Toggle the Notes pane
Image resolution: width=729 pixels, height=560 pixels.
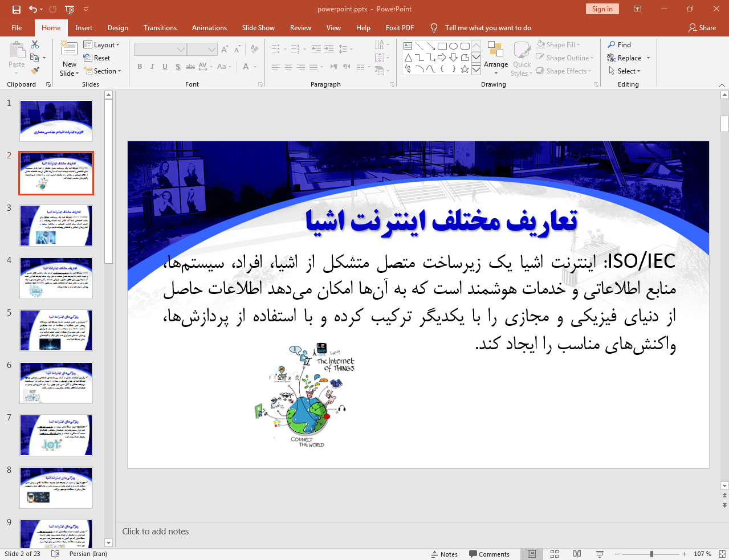click(x=444, y=554)
